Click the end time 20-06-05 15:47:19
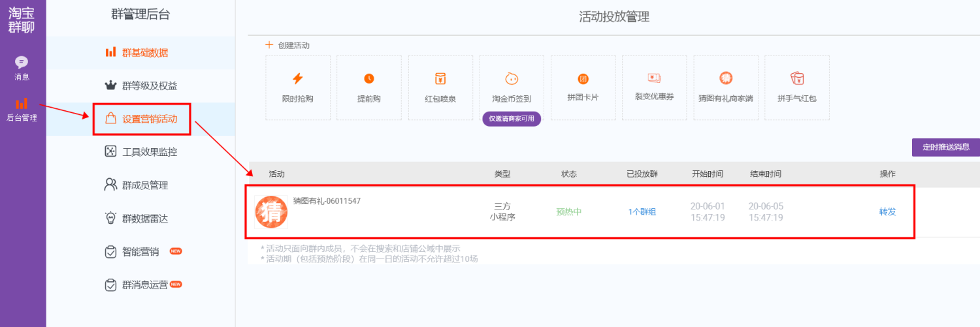This screenshot has width=980, height=327. coord(766,211)
